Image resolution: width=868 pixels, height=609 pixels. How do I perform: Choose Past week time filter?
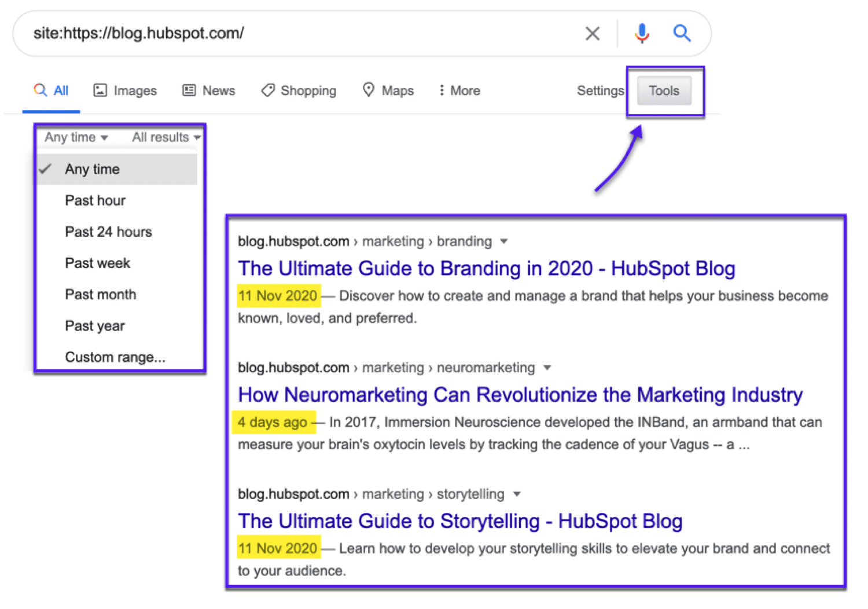click(x=97, y=263)
